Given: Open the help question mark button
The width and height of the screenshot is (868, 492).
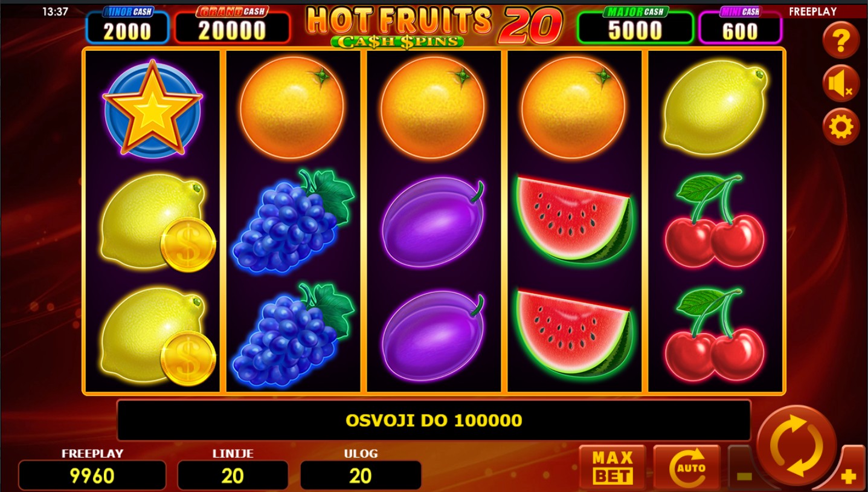Looking at the screenshot, I should (841, 40).
